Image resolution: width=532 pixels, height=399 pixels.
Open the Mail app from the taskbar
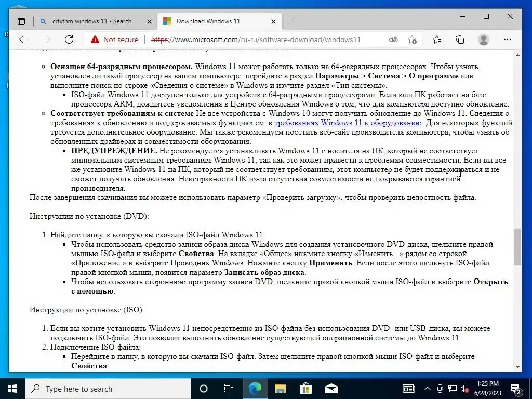[331, 389]
